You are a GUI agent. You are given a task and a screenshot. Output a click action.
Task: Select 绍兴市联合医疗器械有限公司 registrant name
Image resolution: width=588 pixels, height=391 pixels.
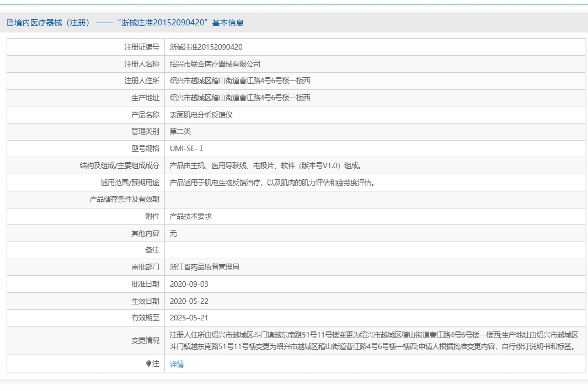pos(215,64)
